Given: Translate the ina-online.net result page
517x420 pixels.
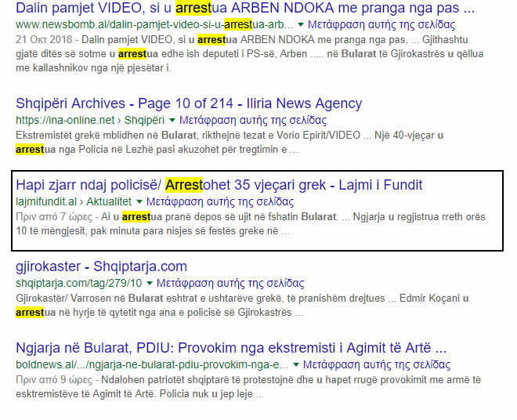Looking at the screenshot, I should 252,121.
